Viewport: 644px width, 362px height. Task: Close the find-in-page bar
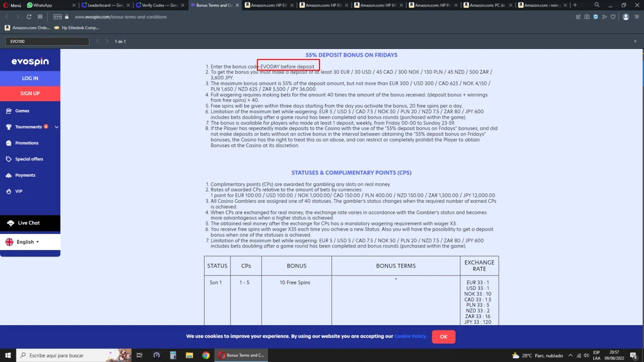click(x=635, y=41)
